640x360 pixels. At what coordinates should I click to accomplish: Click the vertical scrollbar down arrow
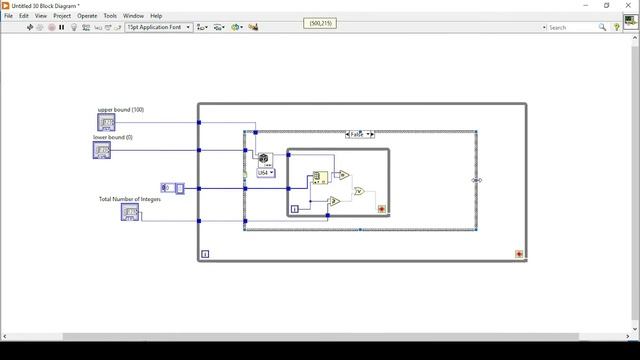coord(635,329)
